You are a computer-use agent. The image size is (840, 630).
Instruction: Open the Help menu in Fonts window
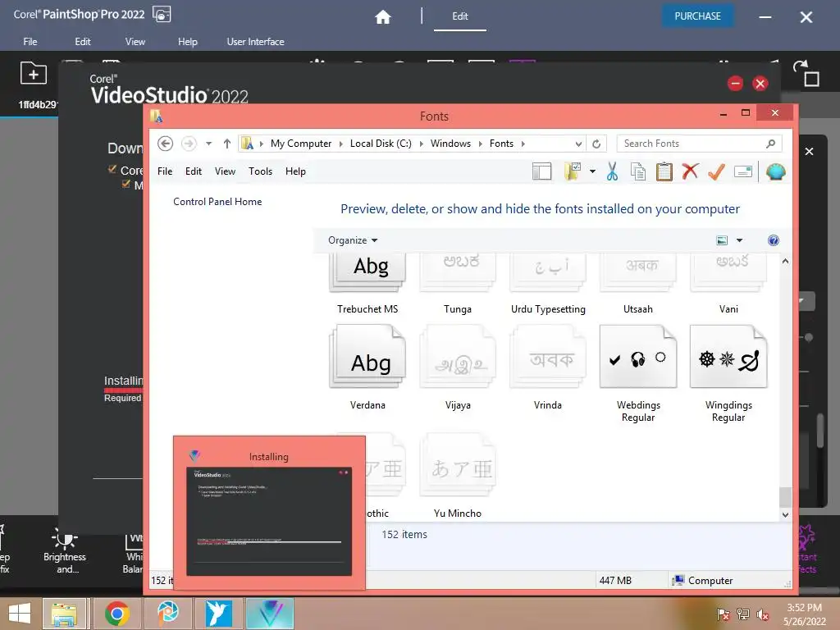tap(295, 171)
